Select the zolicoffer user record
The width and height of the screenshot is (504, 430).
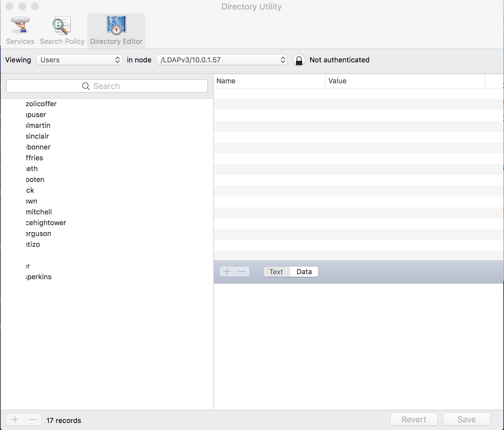(x=107, y=104)
